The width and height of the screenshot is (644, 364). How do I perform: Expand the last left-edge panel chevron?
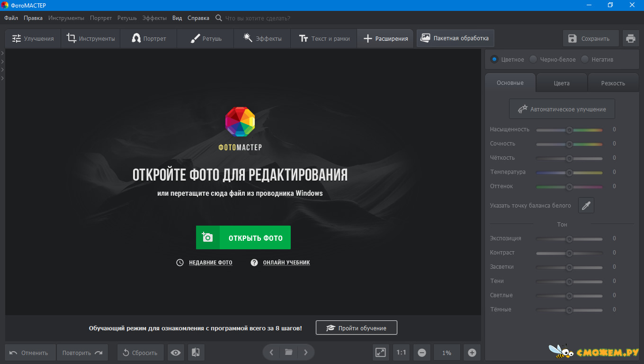pyautogui.click(x=2, y=78)
